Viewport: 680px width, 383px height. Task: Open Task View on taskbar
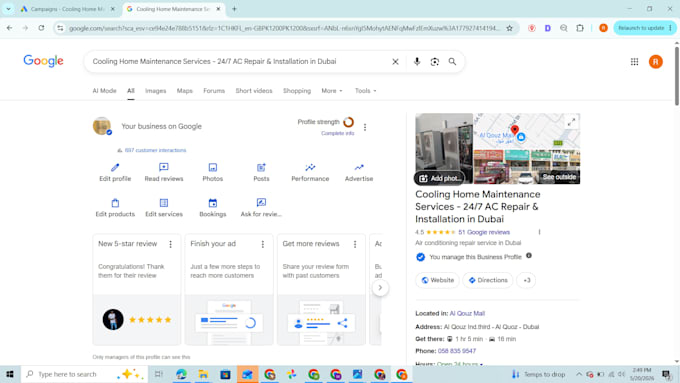pyautogui.click(x=159, y=374)
